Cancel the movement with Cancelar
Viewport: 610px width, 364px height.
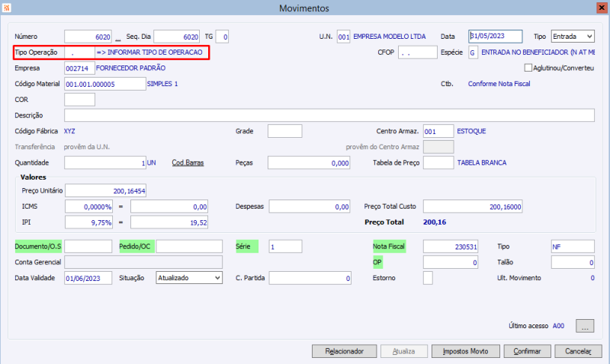coord(578,351)
